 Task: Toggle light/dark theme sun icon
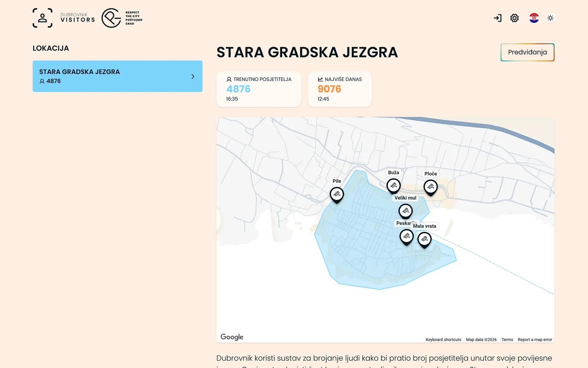(550, 18)
